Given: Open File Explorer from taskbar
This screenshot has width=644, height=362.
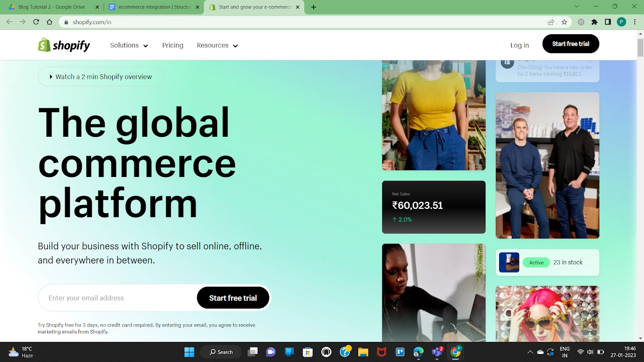Looking at the screenshot, I should [x=363, y=352].
